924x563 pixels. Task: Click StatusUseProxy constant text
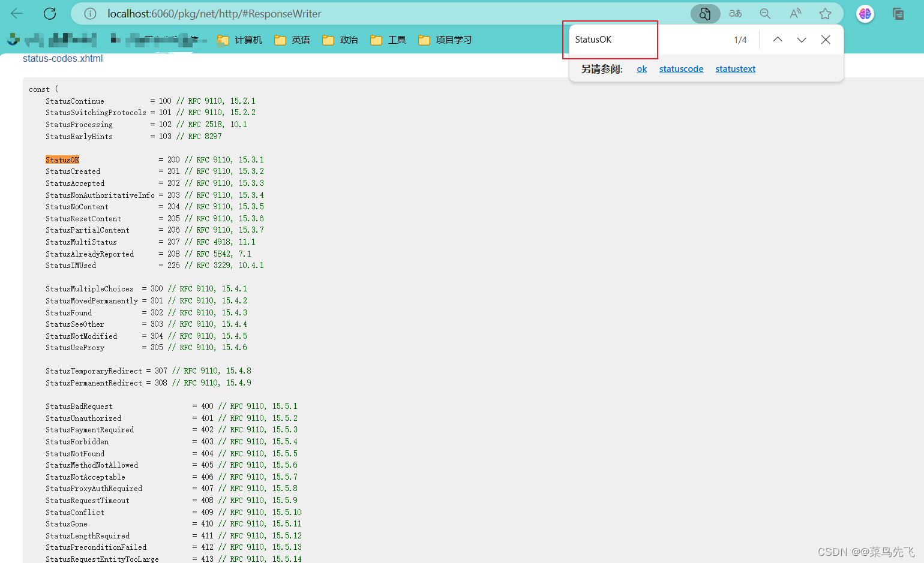click(75, 347)
